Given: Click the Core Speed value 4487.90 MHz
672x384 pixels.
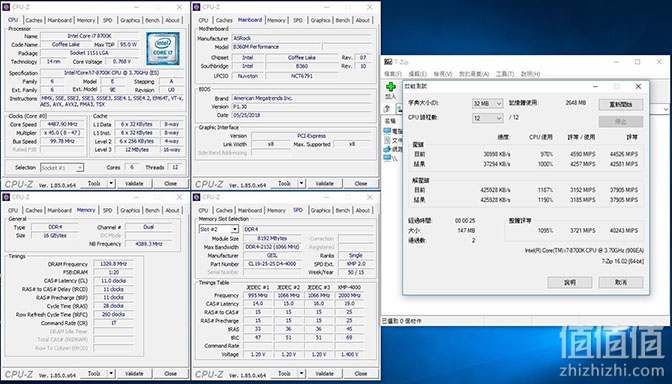Looking at the screenshot, I should (x=63, y=124).
